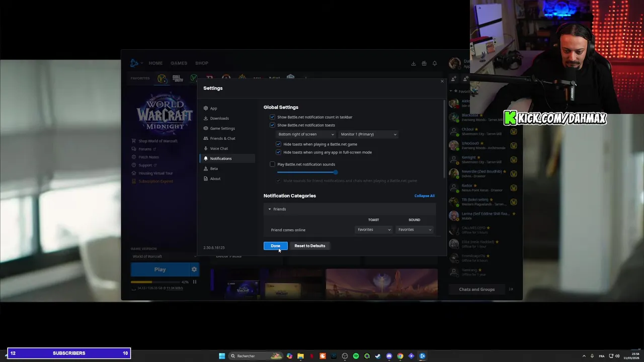The height and width of the screenshot is (362, 644).
Task: Toggle Hide toasts in full-screen mode checkbox
Action: tap(278, 152)
